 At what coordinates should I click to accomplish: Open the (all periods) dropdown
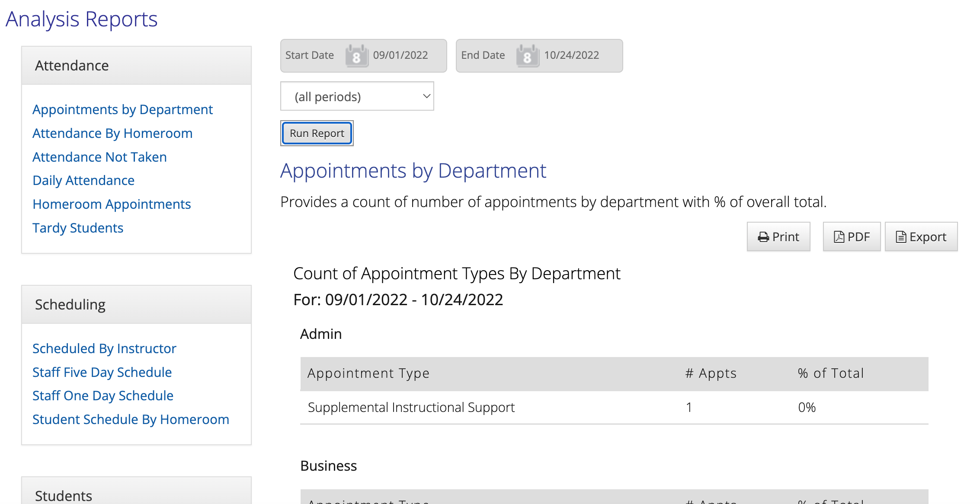[x=356, y=96]
